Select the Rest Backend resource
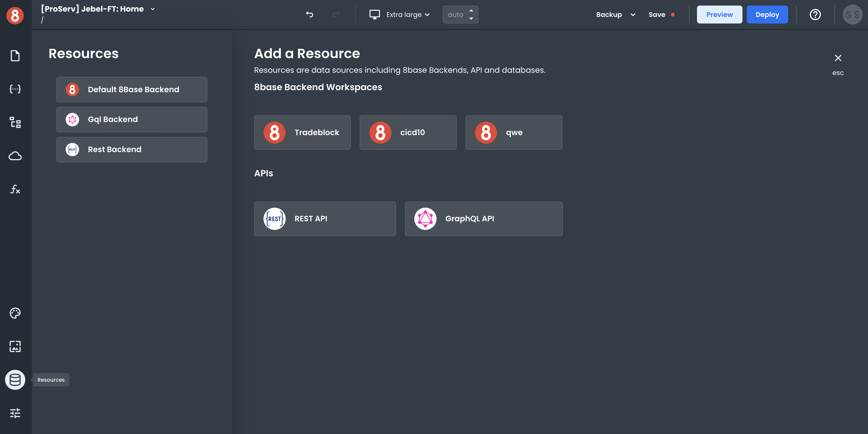This screenshot has width=868, height=434. point(132,150)
